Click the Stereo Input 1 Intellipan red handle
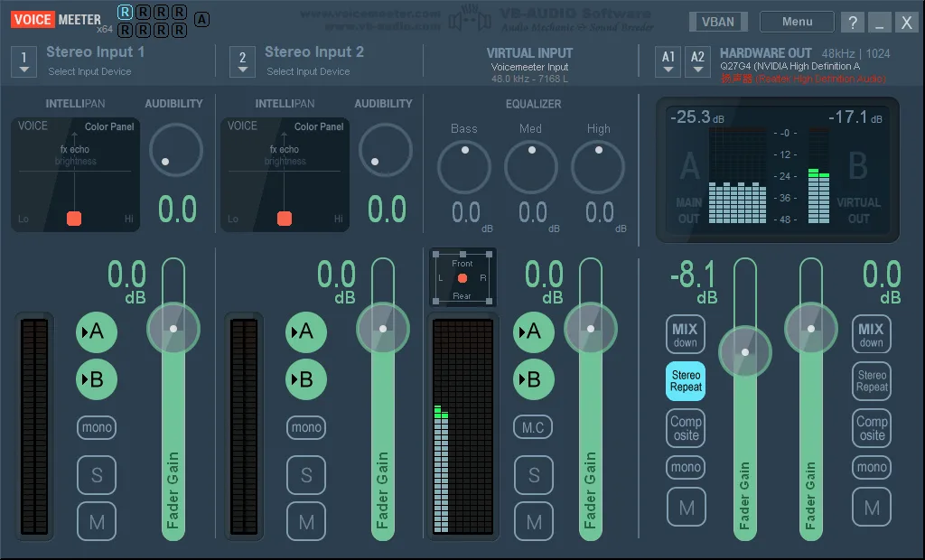Viewport: 925px width, 560px height. tap(74, 219)
